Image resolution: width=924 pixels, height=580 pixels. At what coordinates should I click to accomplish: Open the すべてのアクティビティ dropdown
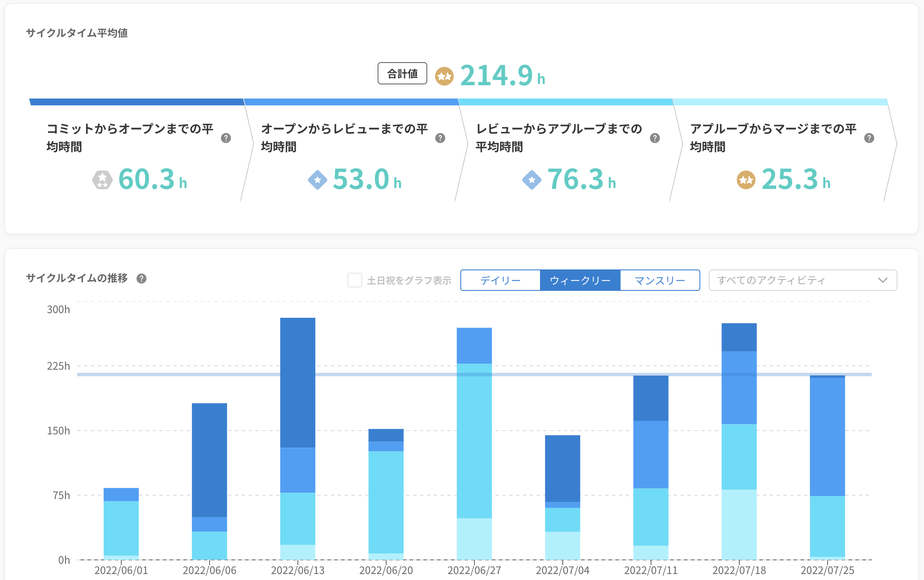point(802,280)
